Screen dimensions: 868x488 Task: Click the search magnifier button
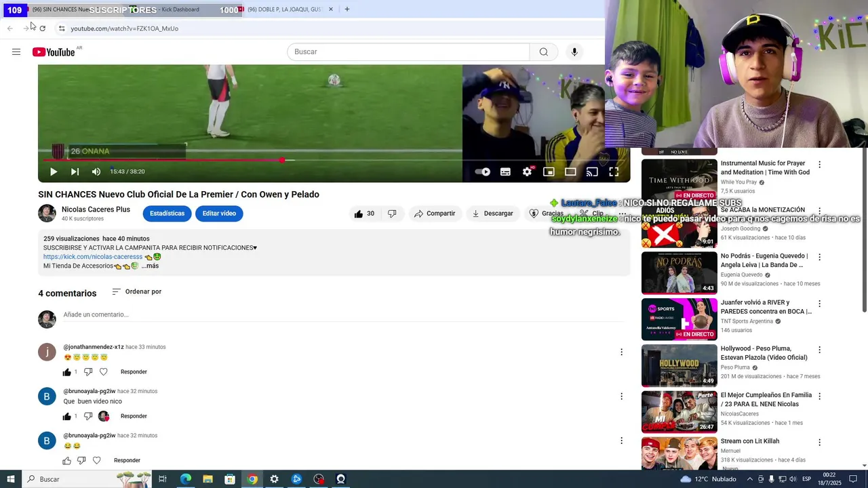click(544, 52)
